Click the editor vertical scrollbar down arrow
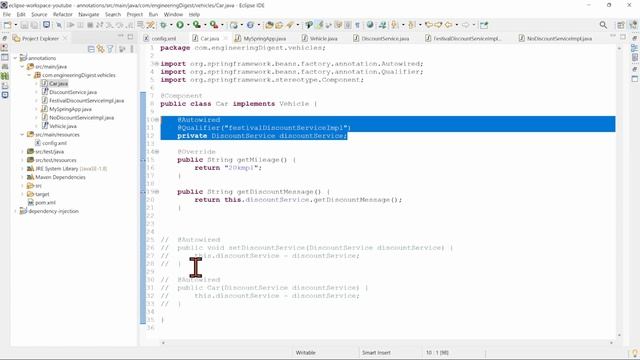 click(619, 335)
